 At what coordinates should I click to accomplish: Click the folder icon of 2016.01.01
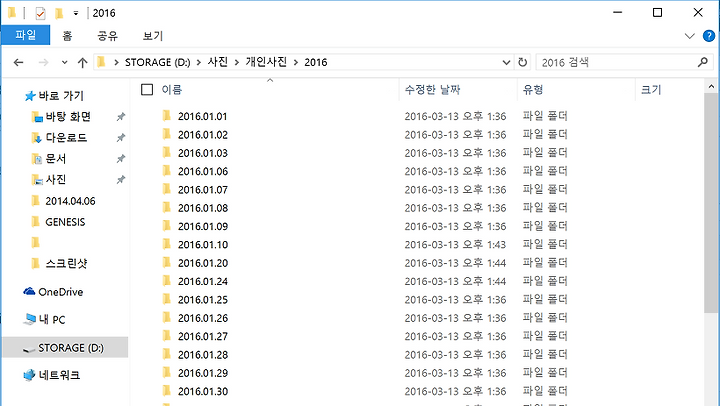pos(167,116)
